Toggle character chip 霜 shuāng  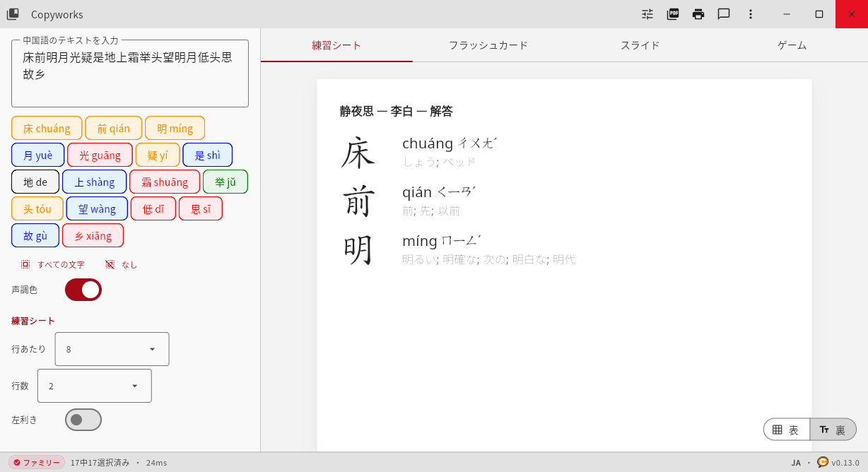click(x=165, y=182)
